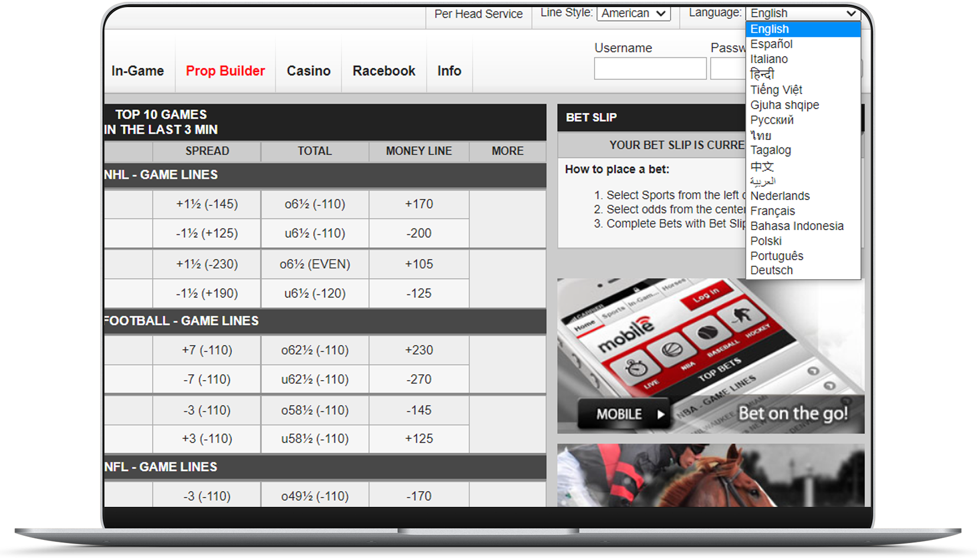Choose NHL money line +105
977x560 pixels.
419,264
